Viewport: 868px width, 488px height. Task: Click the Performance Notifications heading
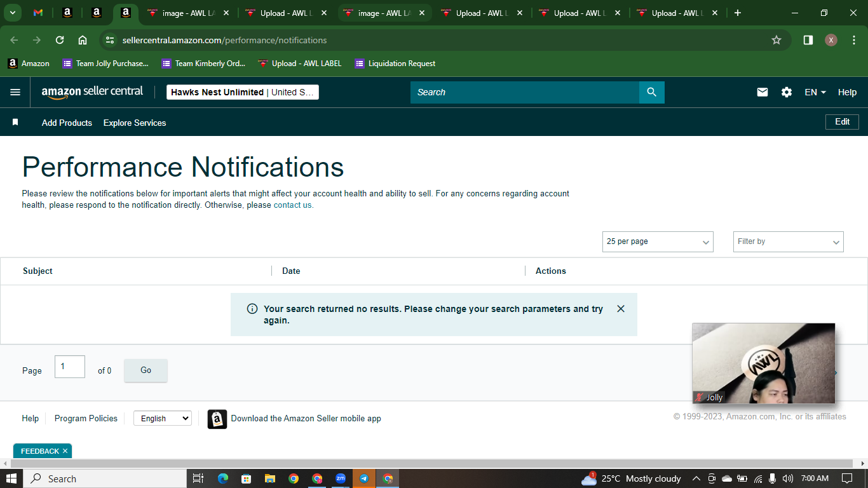[183, 167]
